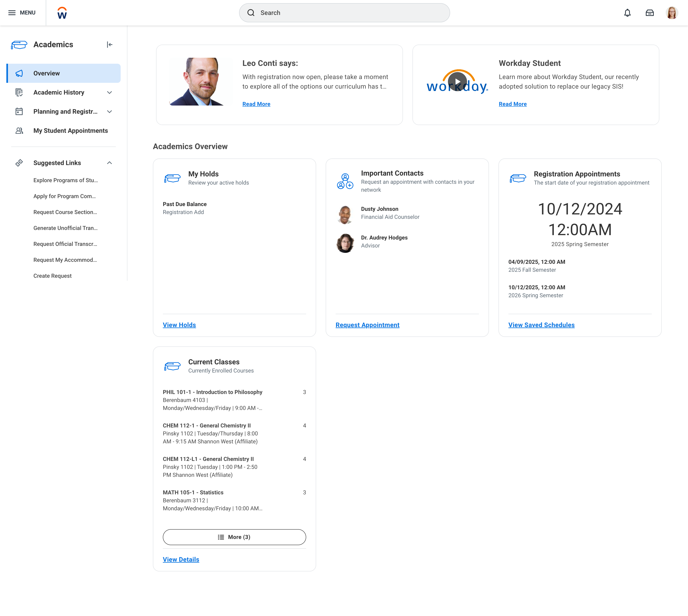Click the hamburger MENU icon
This screenshot has width=688, height=616.
tap(12, 13)
